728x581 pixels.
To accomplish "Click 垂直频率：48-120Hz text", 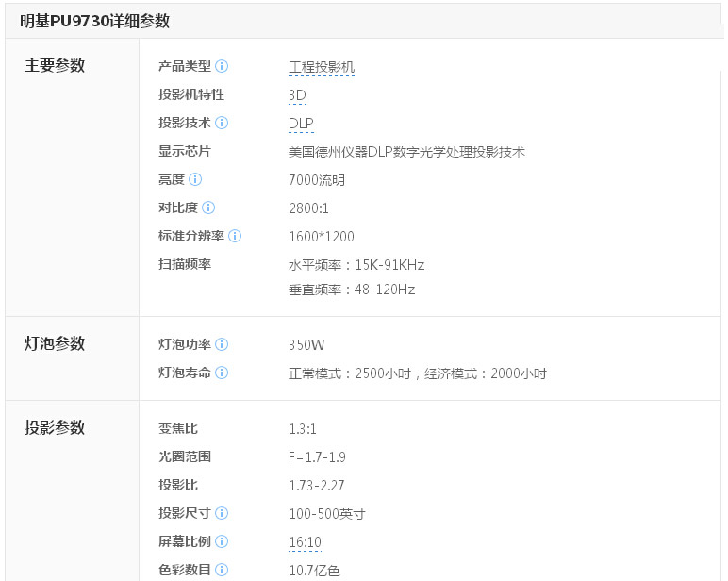I will [x=352, y=290].
